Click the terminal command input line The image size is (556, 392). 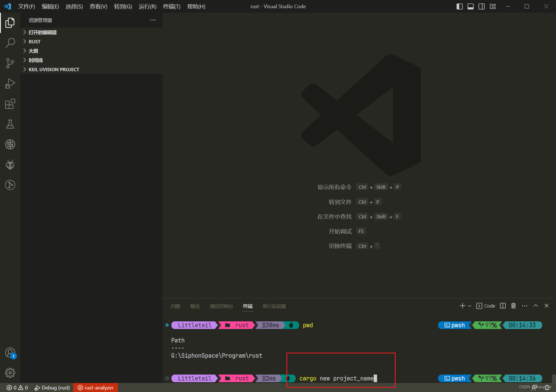click(x=338, y=378)
